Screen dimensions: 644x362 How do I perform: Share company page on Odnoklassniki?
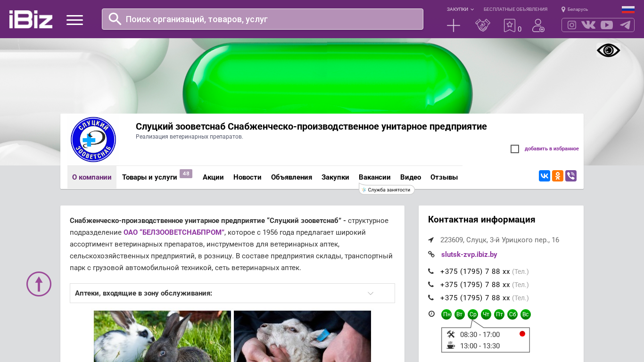[x=558, y=176]
